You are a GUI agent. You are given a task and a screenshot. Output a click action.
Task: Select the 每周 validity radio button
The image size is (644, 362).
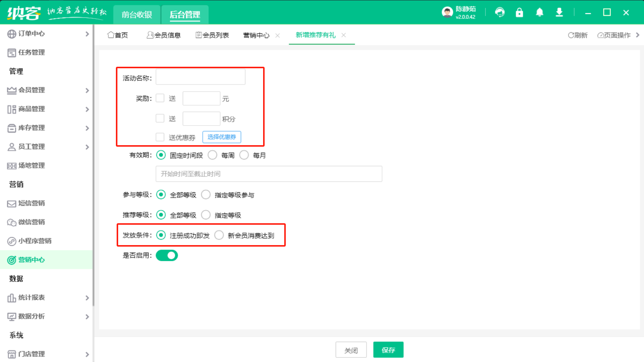[x=213, y=155]
